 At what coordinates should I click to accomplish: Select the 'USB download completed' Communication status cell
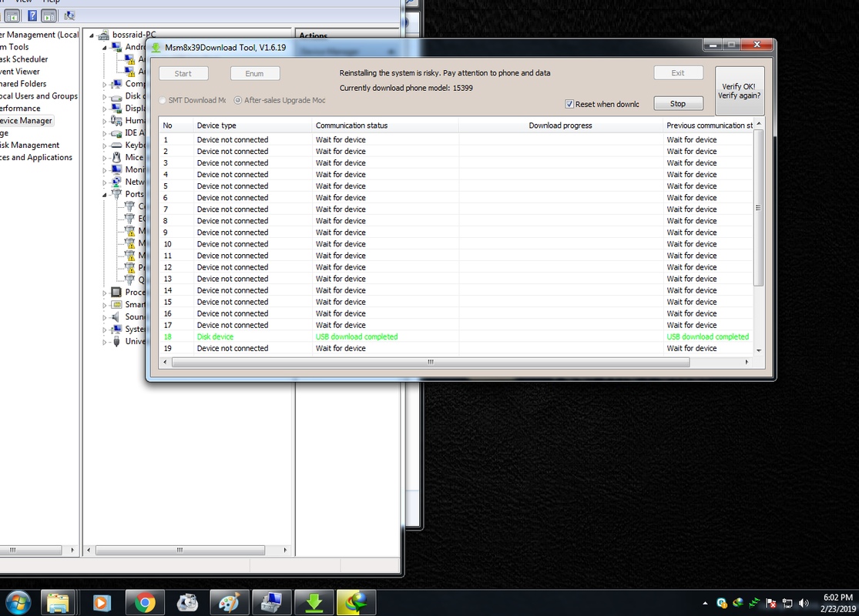point(357,336)
